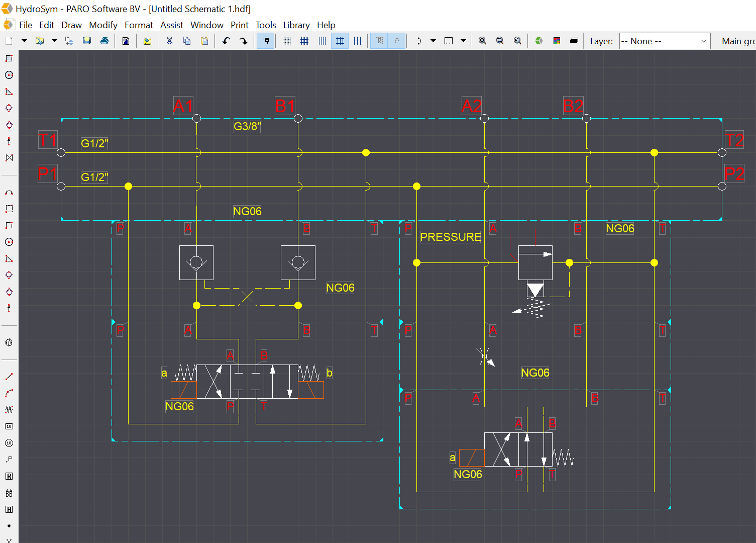Open the Layer dropdown list
This screenshot has width=756, height=543.
665,41
